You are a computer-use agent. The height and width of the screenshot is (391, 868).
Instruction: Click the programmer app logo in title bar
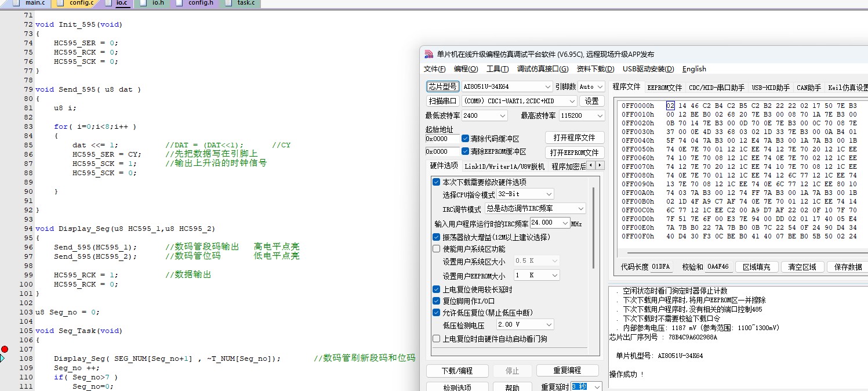429,55
